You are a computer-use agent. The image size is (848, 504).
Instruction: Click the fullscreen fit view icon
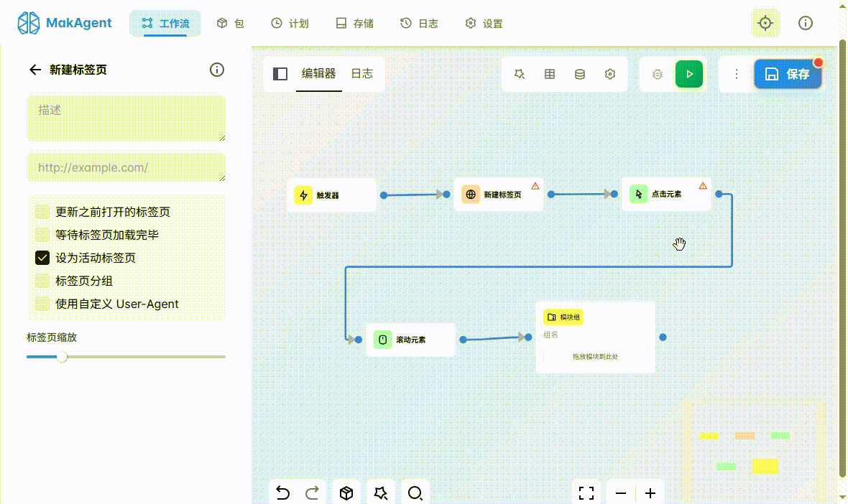click(586, 493)
